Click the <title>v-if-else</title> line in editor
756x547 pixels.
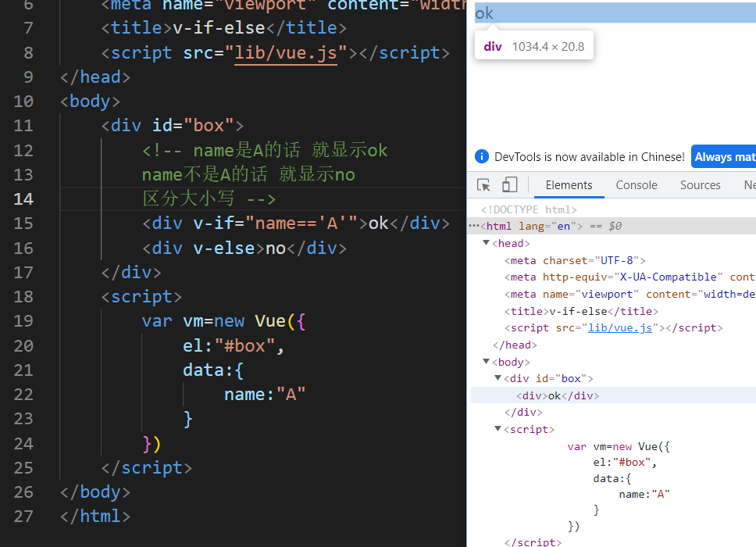(223, 27)
